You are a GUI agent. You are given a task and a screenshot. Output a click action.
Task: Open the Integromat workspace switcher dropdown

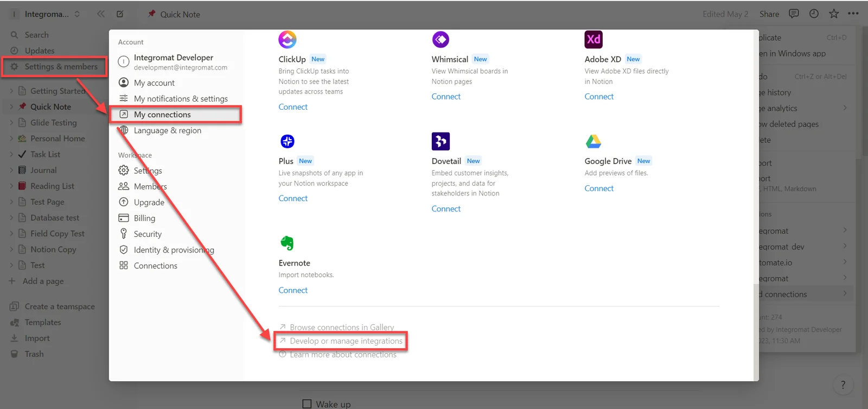click(x=47, y=14)
